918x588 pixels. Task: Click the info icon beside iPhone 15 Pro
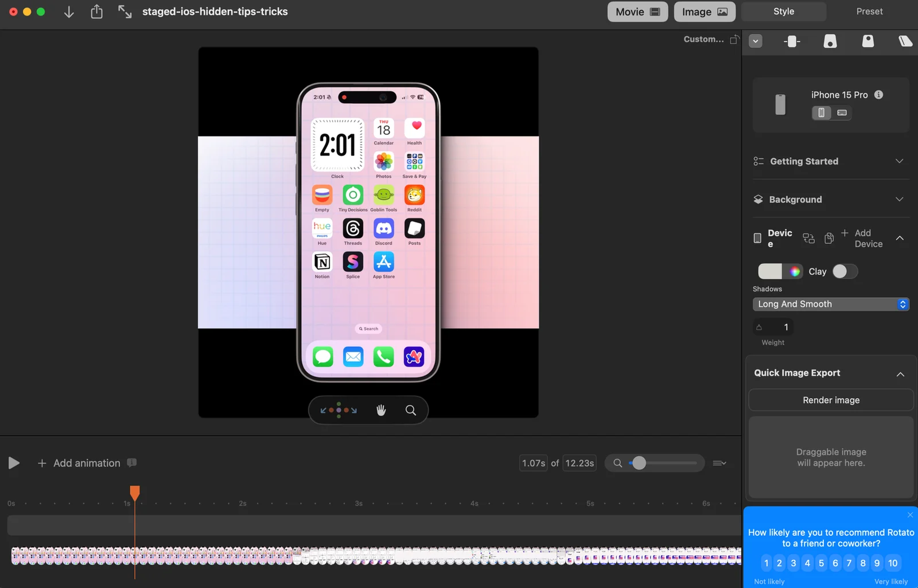[878, 95]
